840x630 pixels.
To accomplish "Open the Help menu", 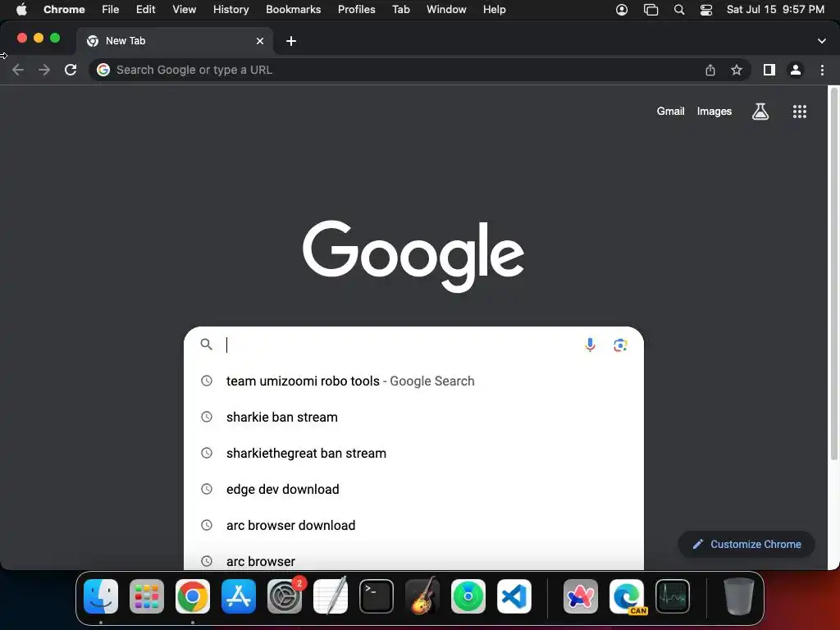I will pos(494,9).
